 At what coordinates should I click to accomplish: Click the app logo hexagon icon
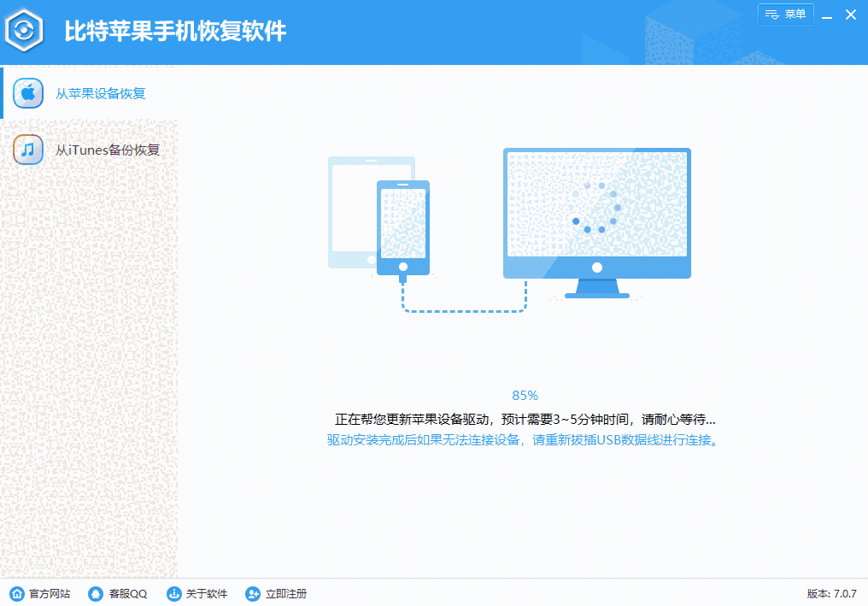pos(26,30)
